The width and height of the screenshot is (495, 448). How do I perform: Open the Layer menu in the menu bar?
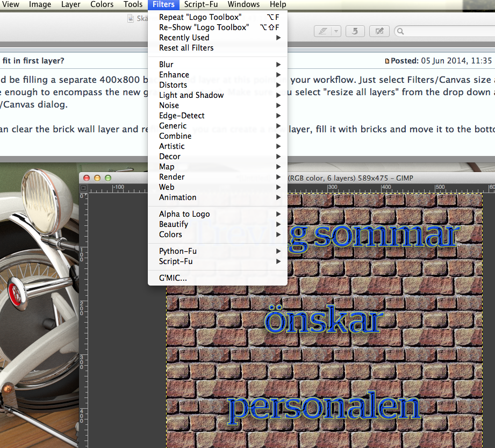71,4
